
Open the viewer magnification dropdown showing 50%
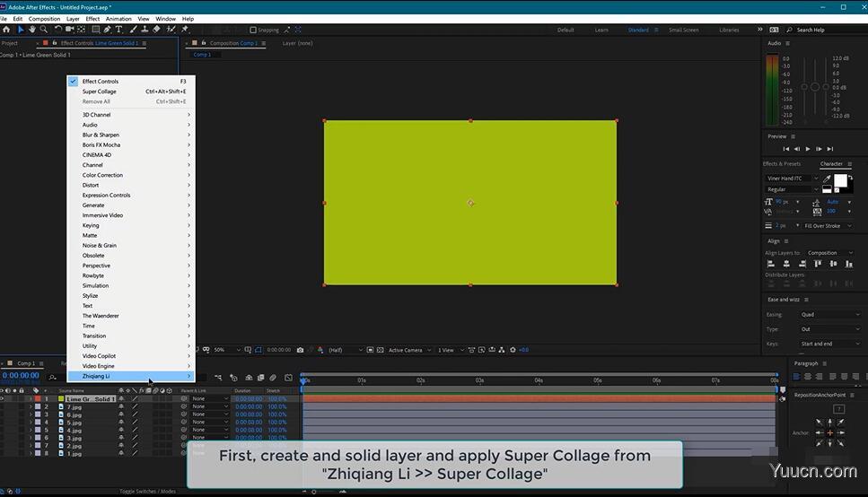(x=225, y=350)
